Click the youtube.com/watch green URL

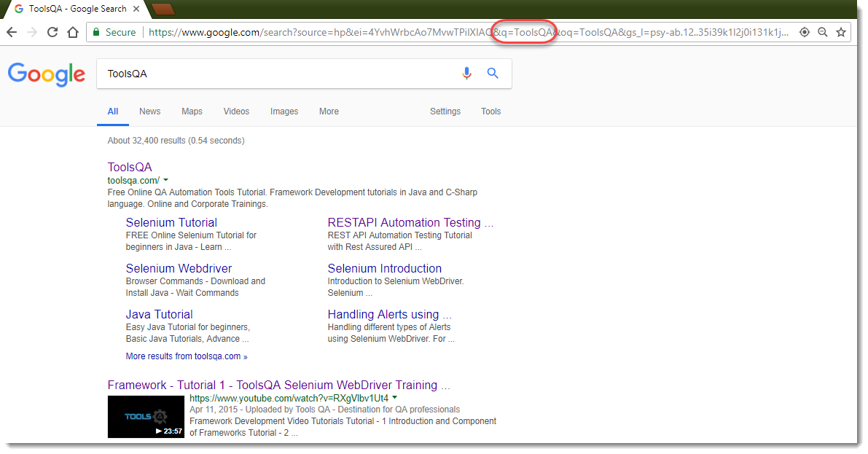289,398
